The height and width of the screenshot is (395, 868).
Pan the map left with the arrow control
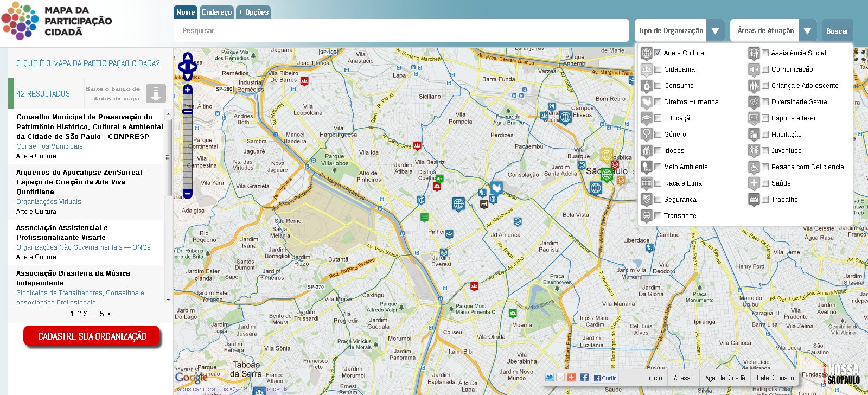182,67
